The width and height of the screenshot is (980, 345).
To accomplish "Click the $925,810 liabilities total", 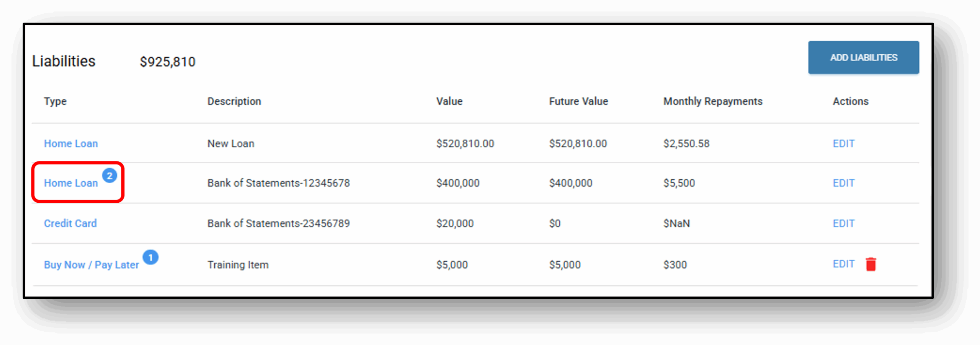I will 168,62.
